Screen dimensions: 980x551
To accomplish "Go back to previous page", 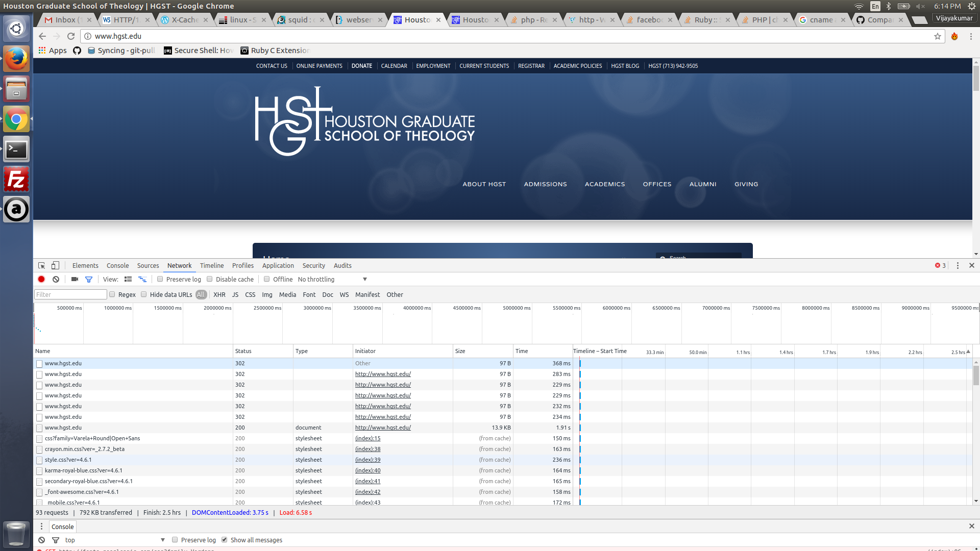I will tap(42, 36).
